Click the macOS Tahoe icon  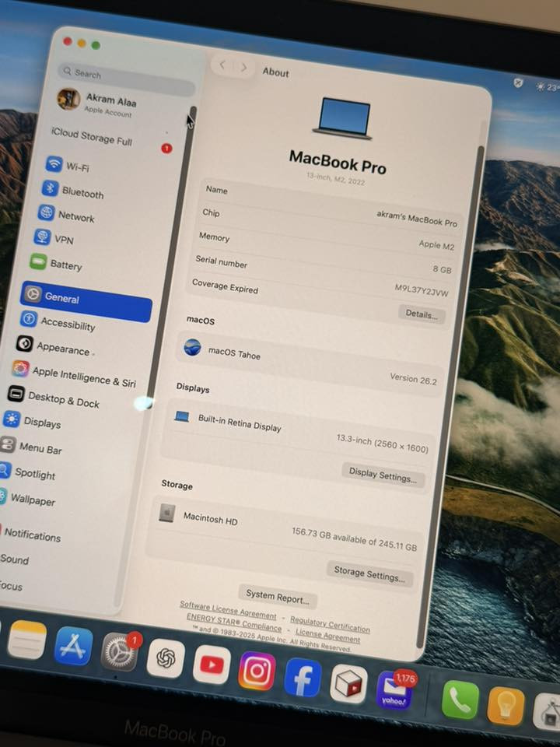(x=192, y=347)
